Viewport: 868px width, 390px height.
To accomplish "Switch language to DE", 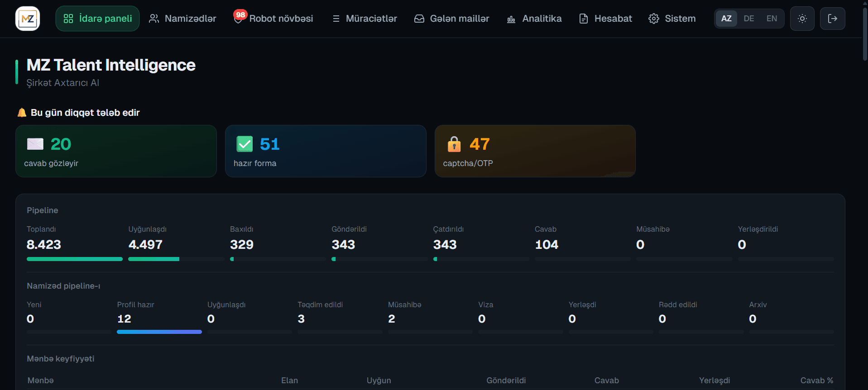I will pyautogui.click(x=749, y=19).
